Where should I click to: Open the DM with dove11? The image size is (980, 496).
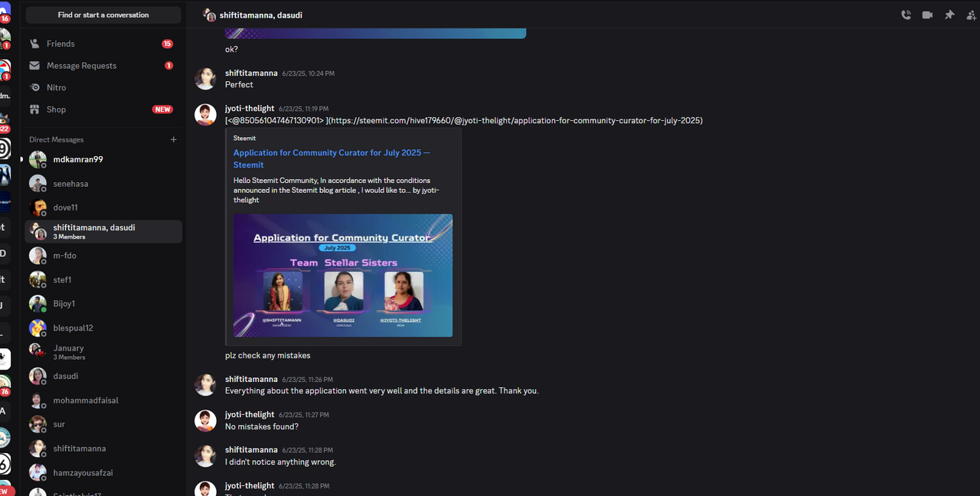pos(103,207)
